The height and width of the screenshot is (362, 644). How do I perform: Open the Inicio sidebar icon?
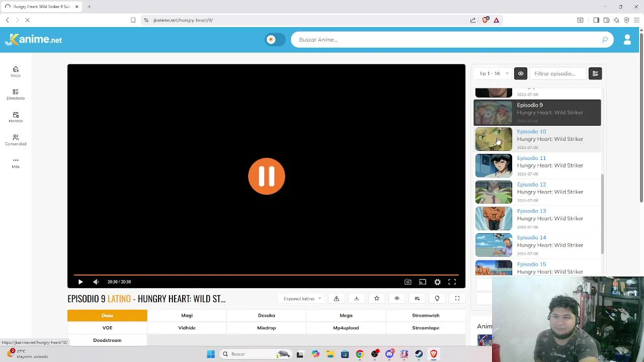[x=16, y=72]
